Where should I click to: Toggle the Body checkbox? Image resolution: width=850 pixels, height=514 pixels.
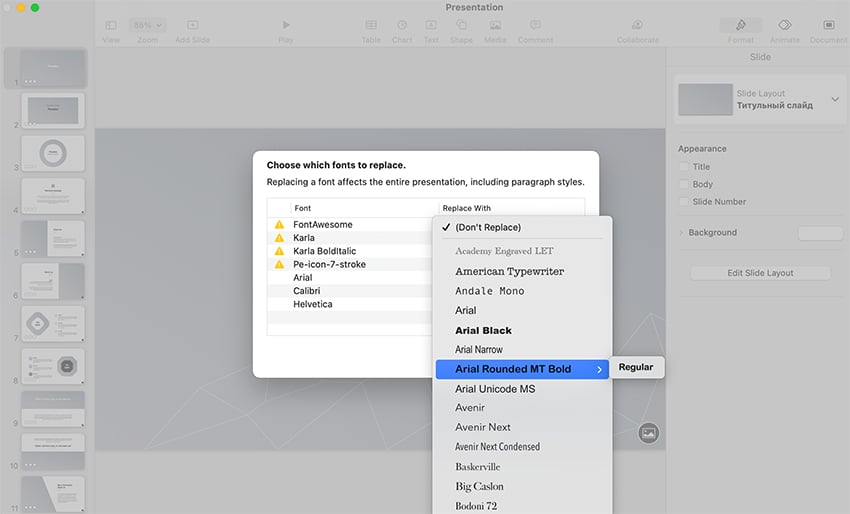coord(684,184)
